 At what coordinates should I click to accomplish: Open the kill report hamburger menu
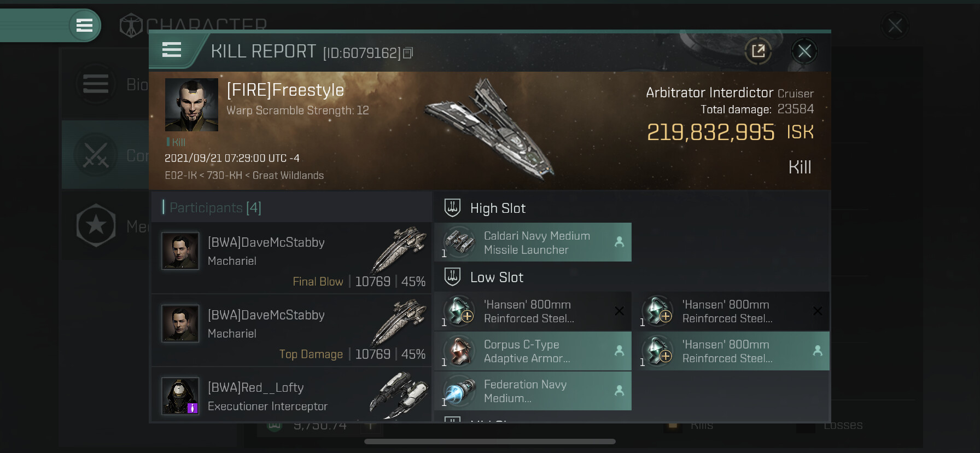172,50
